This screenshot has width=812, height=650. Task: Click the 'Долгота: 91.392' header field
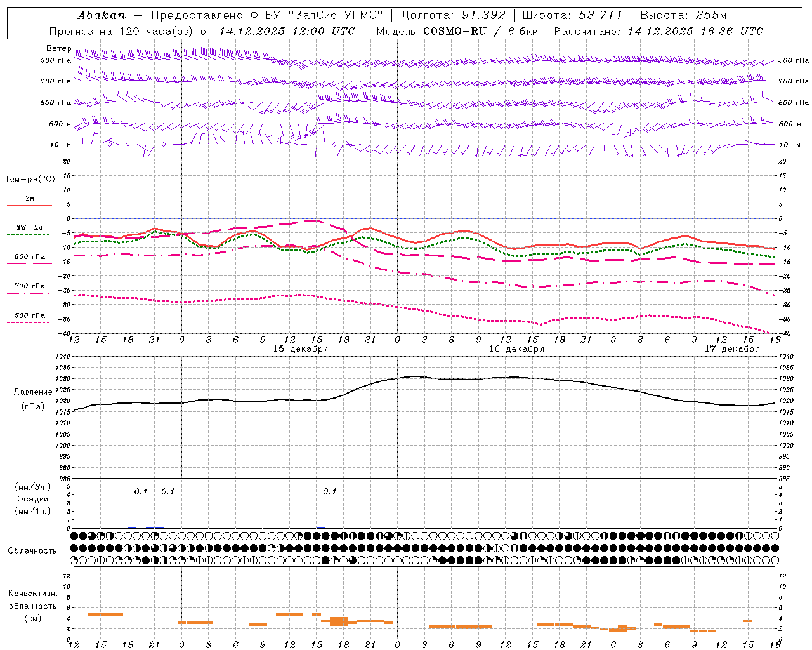[453, 15]
